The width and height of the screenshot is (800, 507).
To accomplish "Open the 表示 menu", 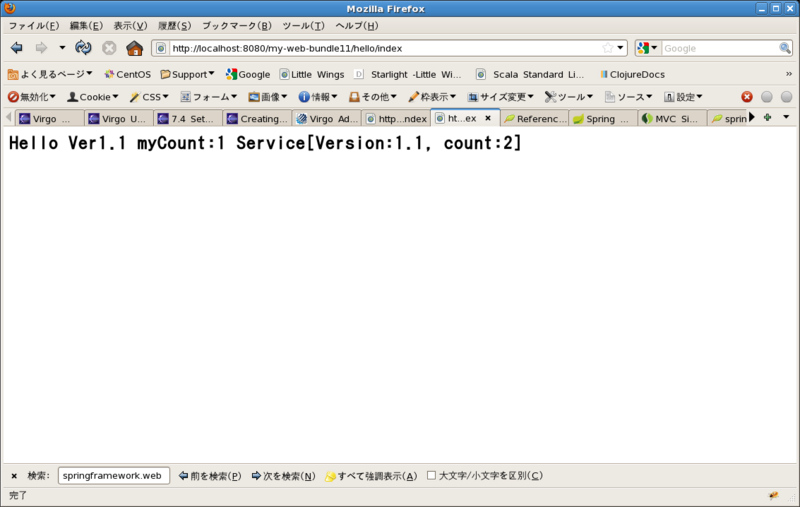I will coord(130,26).
